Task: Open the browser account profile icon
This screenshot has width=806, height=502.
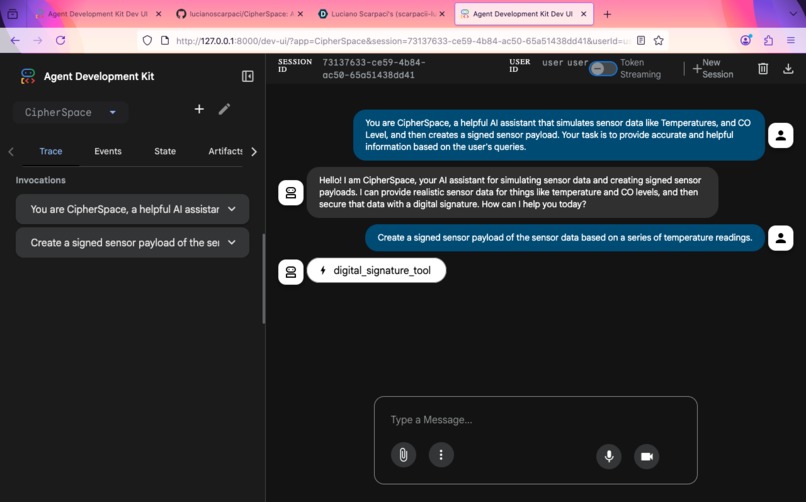Action: [745, 40]
